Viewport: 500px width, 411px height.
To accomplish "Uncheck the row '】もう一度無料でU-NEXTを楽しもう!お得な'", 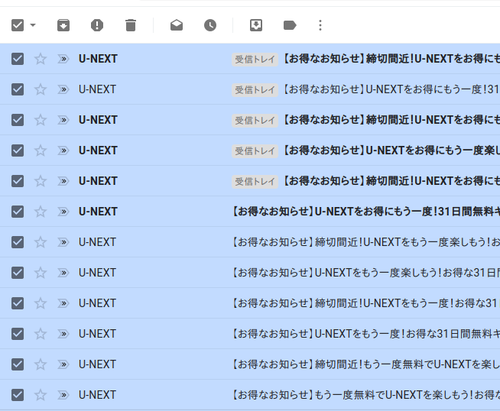I will [x=17, y=395].
